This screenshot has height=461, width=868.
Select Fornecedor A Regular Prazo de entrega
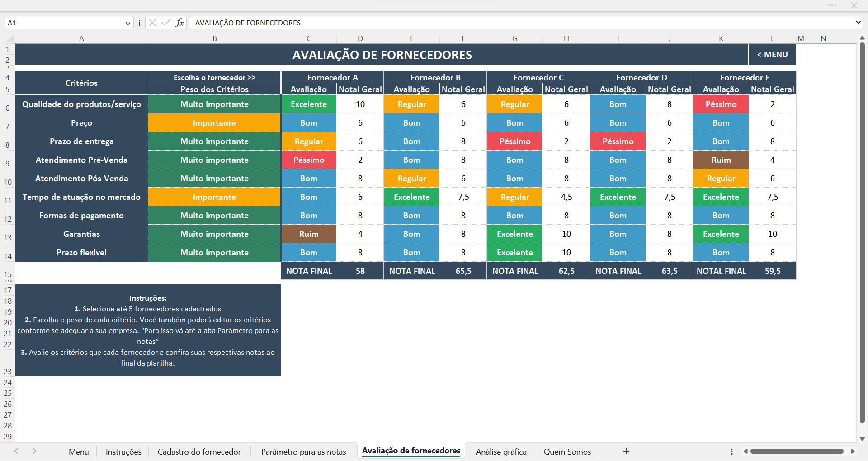[x=309, y=141]
